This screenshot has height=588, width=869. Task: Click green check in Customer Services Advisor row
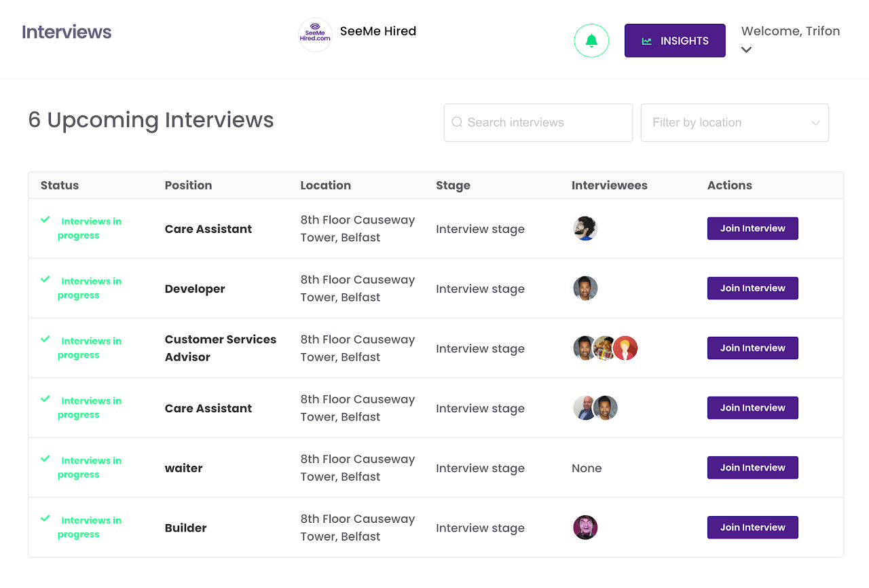pyautogui.click(x=45, y=339)
